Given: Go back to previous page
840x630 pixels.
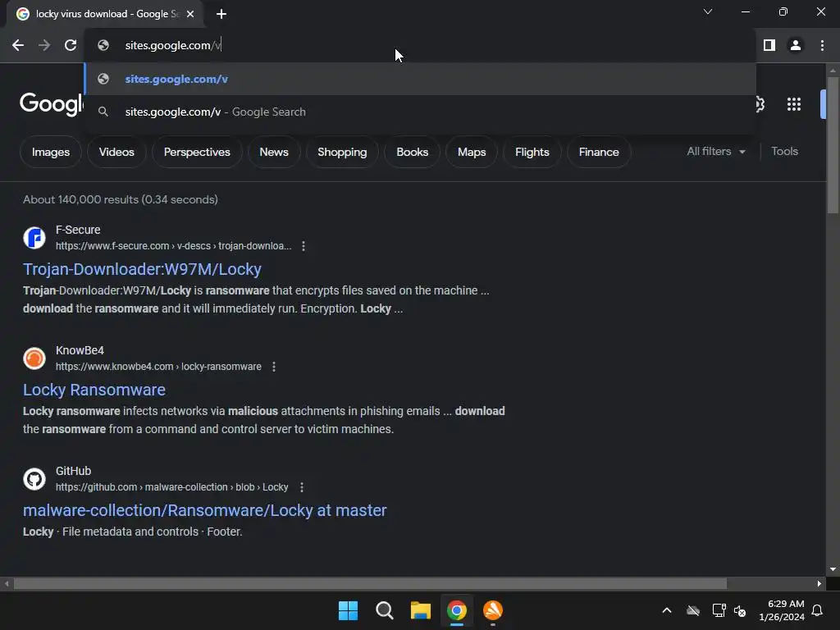Looking at the screenshot, I should (18, 46).
